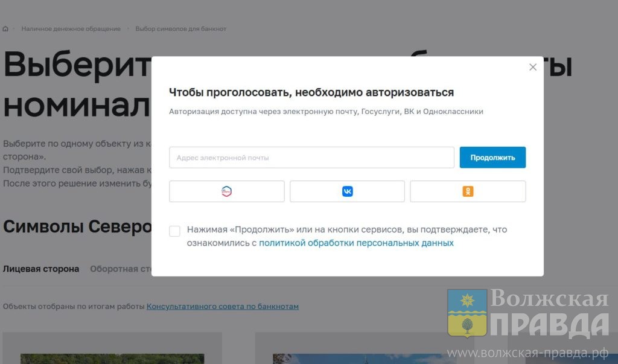
Task: Click the www.волжская-правда.рф watermark address
Action: point(527,353)
